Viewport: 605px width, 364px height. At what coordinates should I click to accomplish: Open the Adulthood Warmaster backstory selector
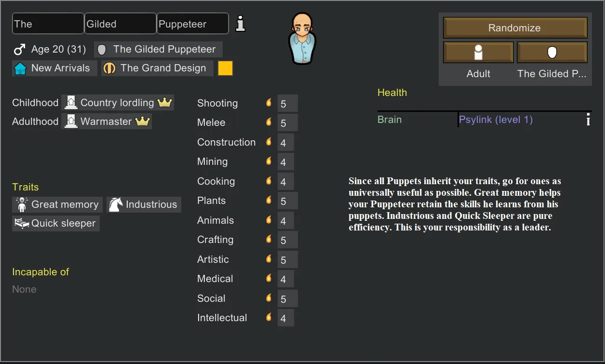point(107,121)
